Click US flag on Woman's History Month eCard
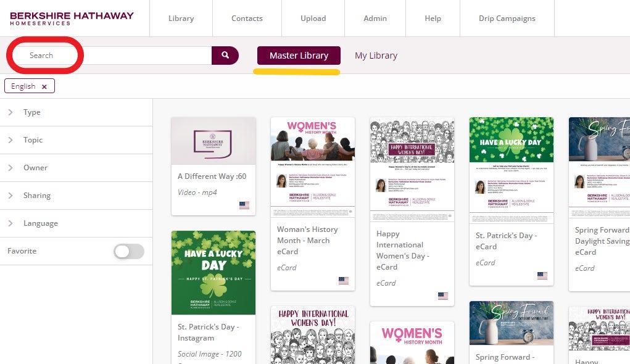 (x=344, y=281)
